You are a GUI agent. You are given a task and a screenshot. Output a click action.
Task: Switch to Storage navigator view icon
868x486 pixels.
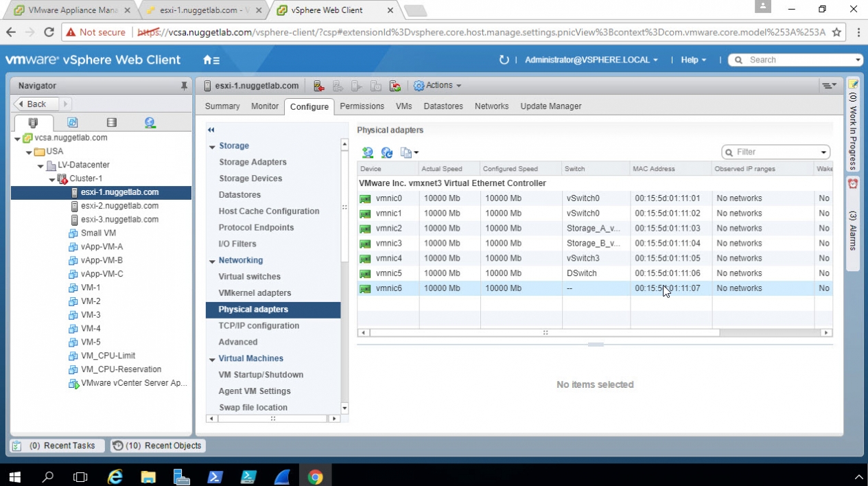tap(111, 123)
